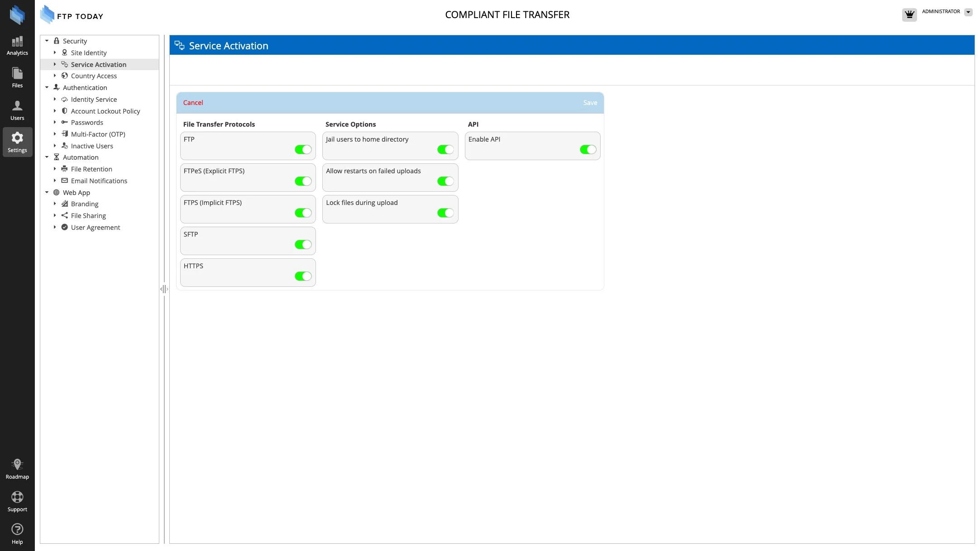Screen dimensions: 980x551
Task: Open the Analytics section
Action: pos(17,46)
